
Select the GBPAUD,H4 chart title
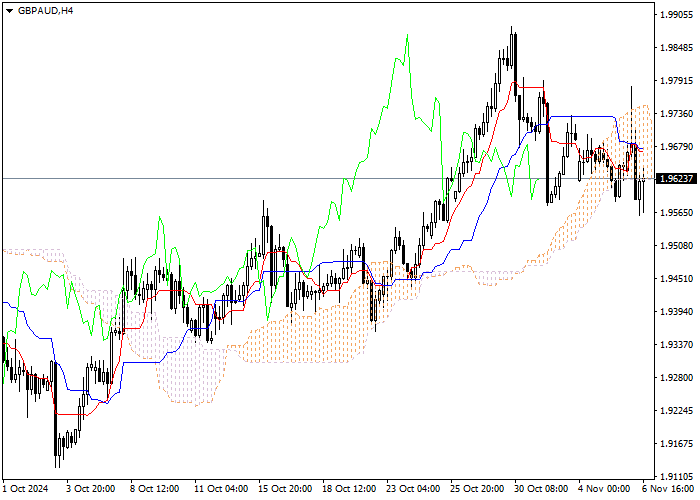46,11
